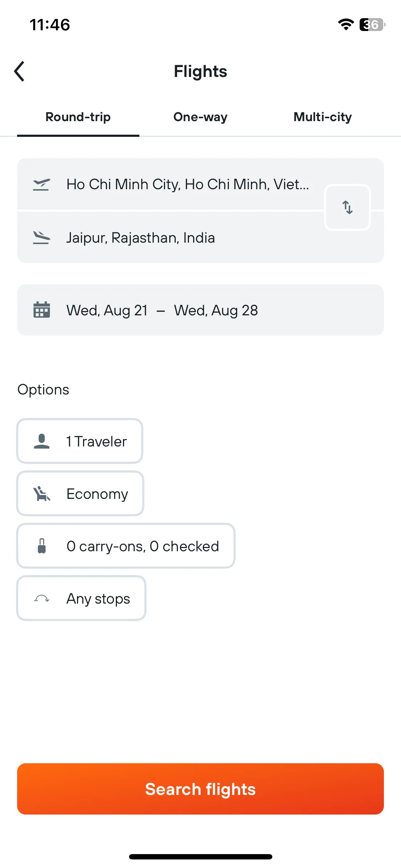This screenshot has height=868, width=401.
Task: Tap the calendar icon
Action: point(41,310)
